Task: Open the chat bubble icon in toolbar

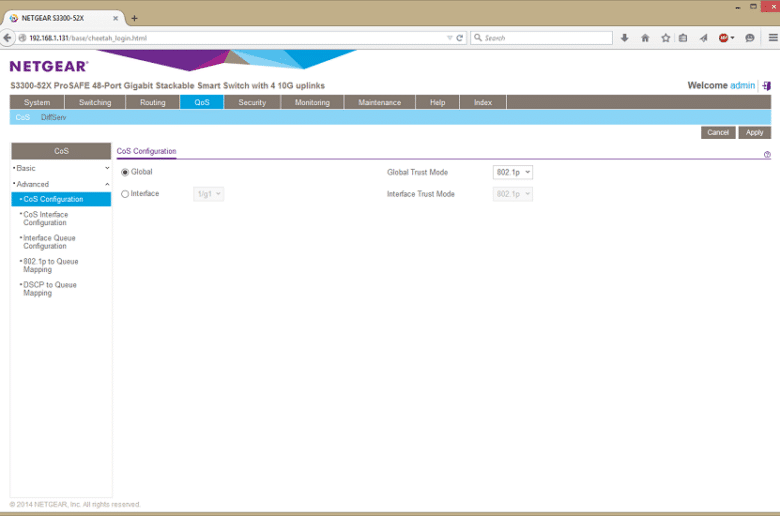Action: [750, 38]
